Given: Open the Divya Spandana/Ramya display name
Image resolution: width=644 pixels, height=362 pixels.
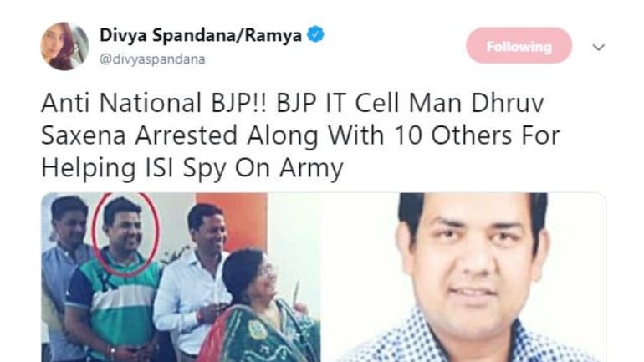Looking at the screenshot, I should 201,35.
